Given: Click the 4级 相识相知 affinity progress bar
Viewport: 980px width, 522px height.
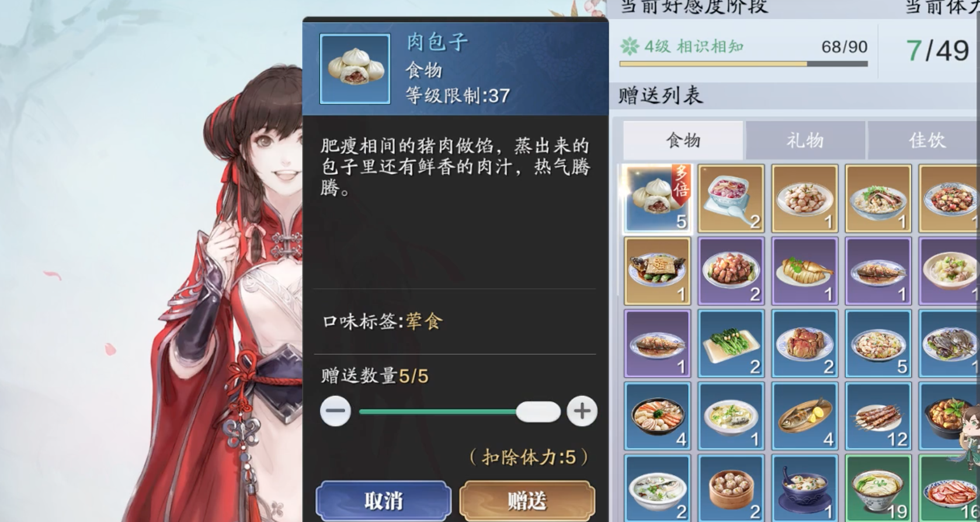Looking at the screenshot, I should 743,64.
